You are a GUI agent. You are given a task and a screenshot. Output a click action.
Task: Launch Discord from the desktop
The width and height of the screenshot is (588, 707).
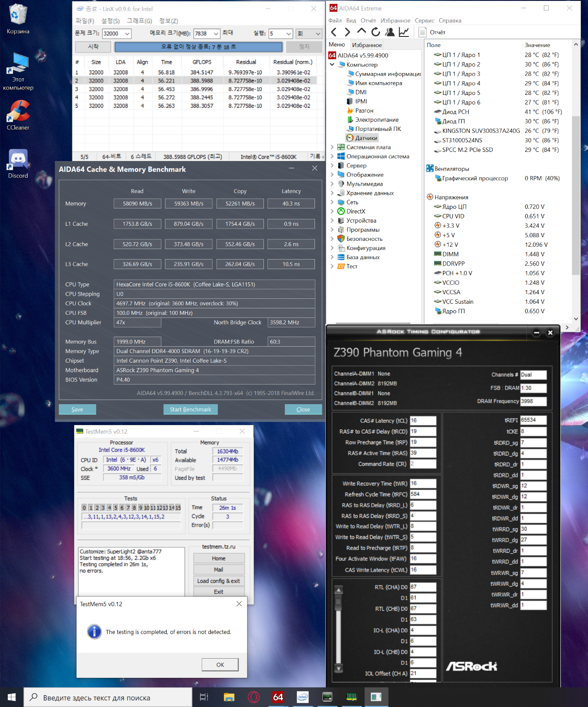[18, 164]
